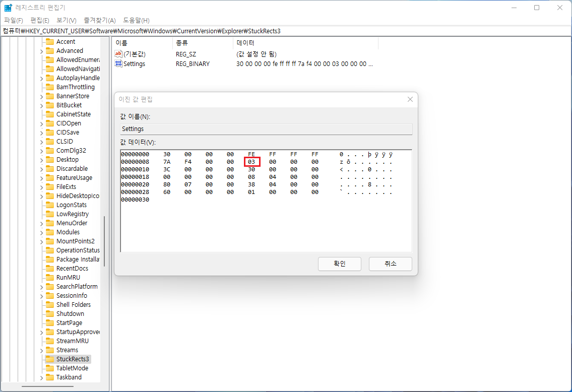Click hex byte 60 in row 00000028
Image resolution: width=572 pixels, height=392 pixels.
click(x=167, y=192)
